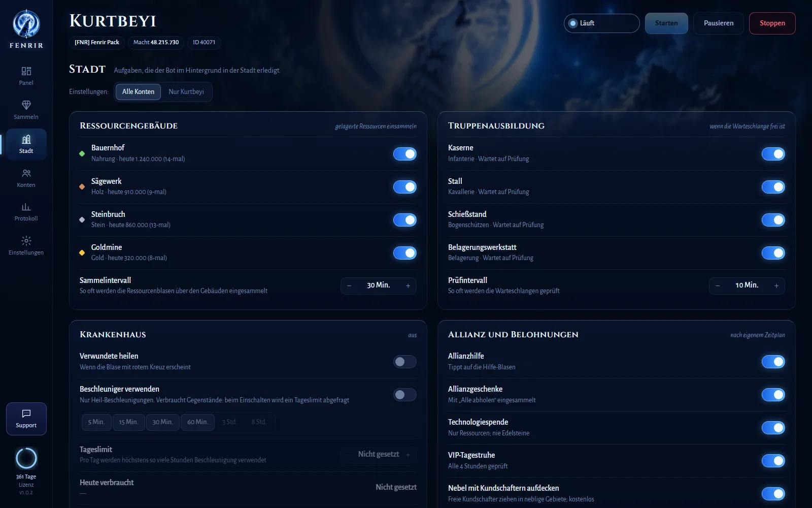Click the Fenrir wolf logo
Screen dimensions: 812x508
[26, 24]
